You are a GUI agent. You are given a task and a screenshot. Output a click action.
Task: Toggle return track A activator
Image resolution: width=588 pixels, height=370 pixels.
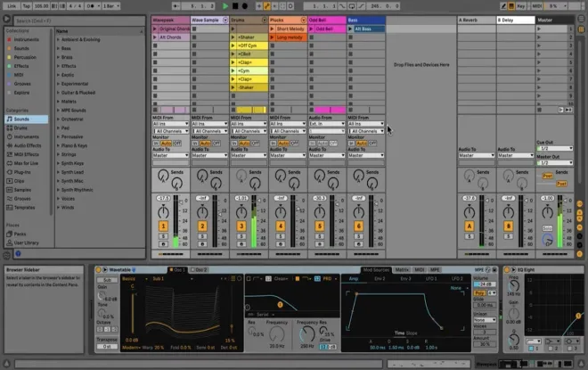470,226
